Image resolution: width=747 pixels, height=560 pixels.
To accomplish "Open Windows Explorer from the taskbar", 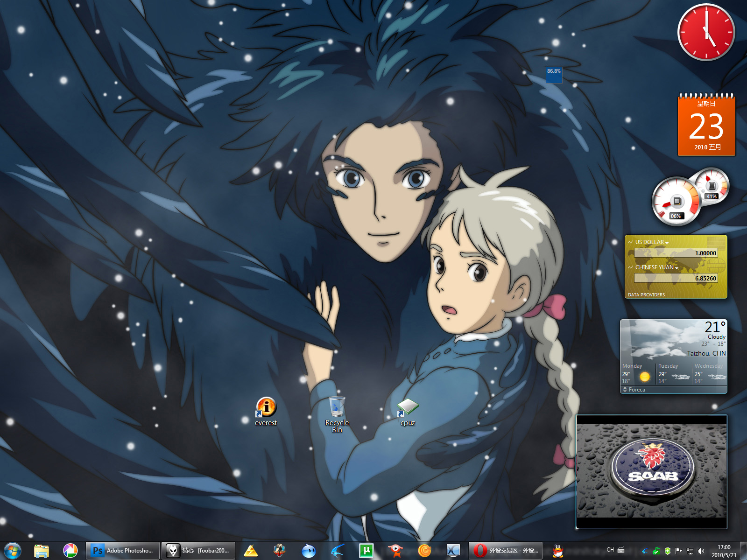I will [x=42, y=551].
